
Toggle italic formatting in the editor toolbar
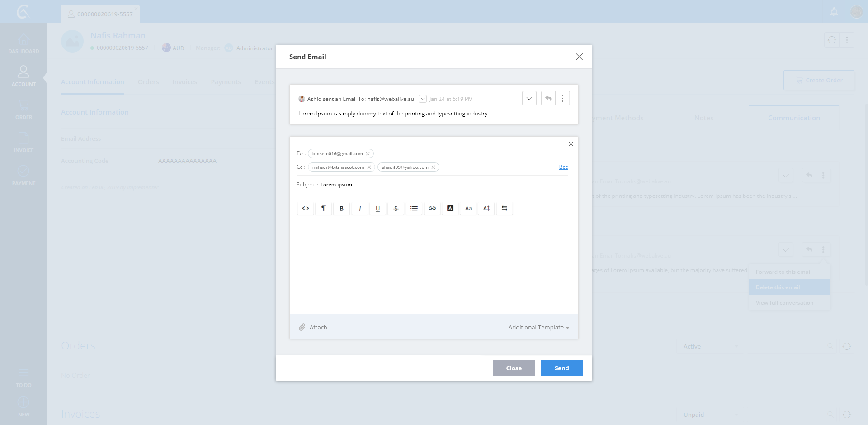[x=360, y=209]
